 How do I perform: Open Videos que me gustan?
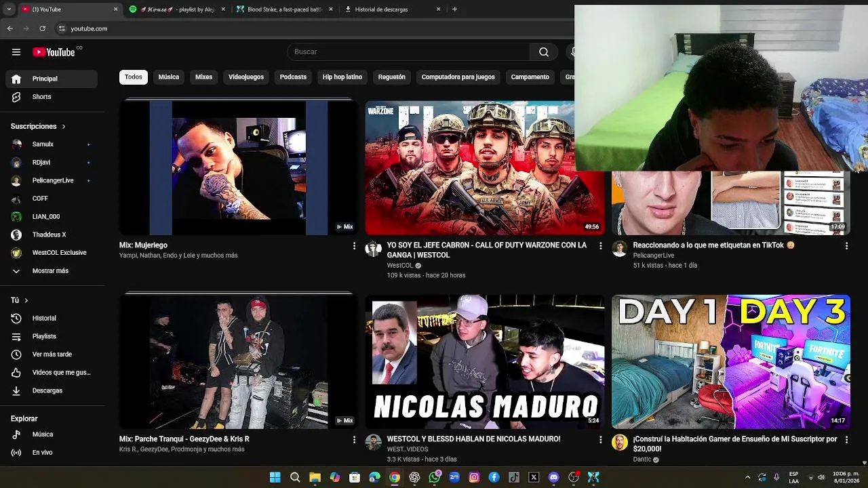52,372
